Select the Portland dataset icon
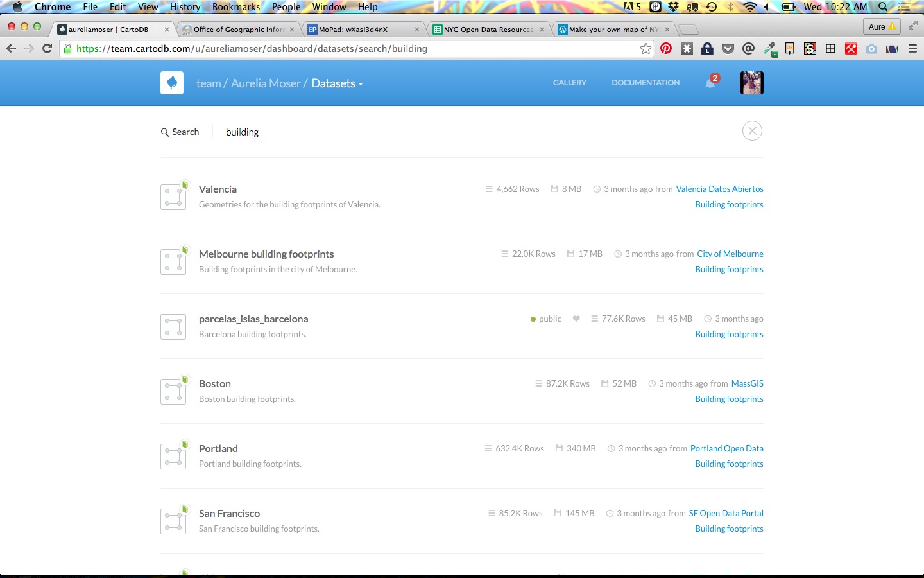The image size is (924, 578). pos(173,456)
